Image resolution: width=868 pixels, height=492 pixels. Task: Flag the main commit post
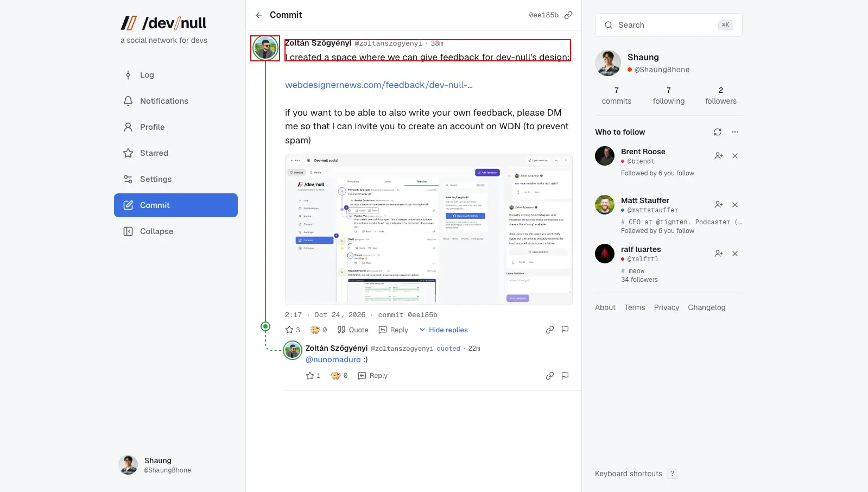tap(565, 330)
